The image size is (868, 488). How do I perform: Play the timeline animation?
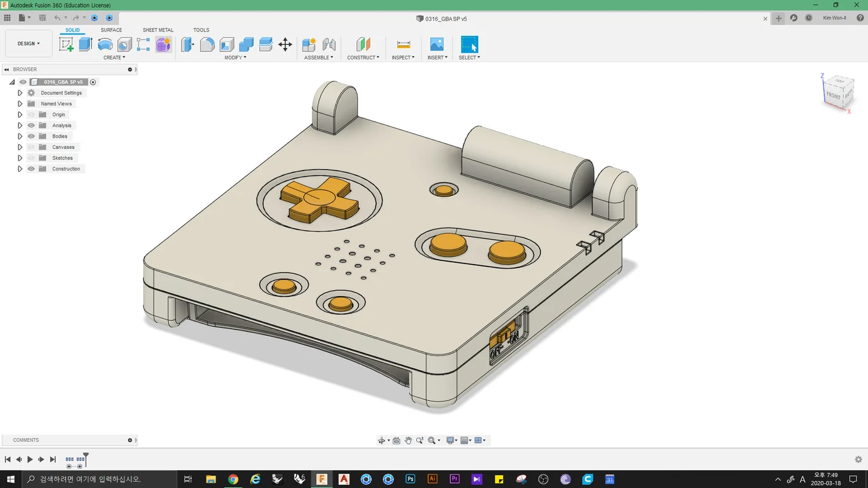(x=30, y=459)
